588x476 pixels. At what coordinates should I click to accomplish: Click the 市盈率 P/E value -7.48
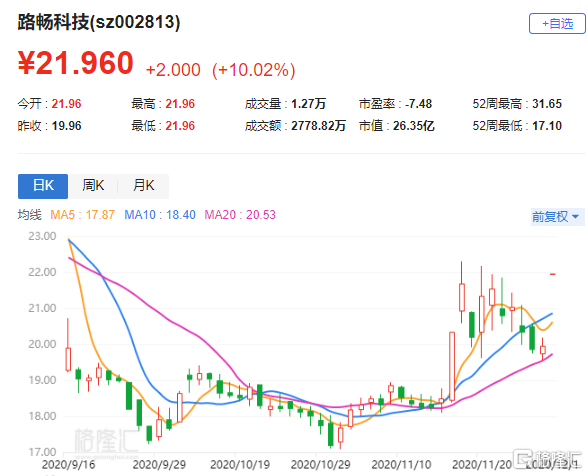tap(418, 104)
